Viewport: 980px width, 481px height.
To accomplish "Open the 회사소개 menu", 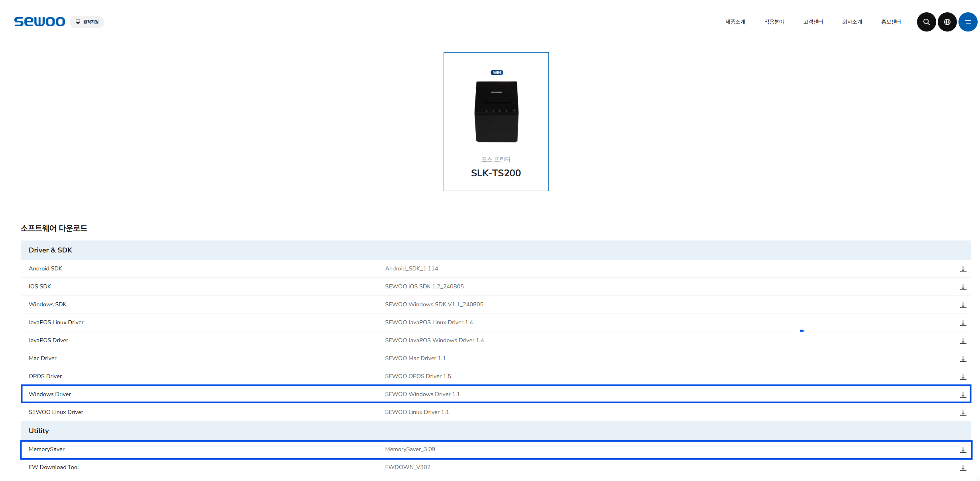I will [852, 22].
